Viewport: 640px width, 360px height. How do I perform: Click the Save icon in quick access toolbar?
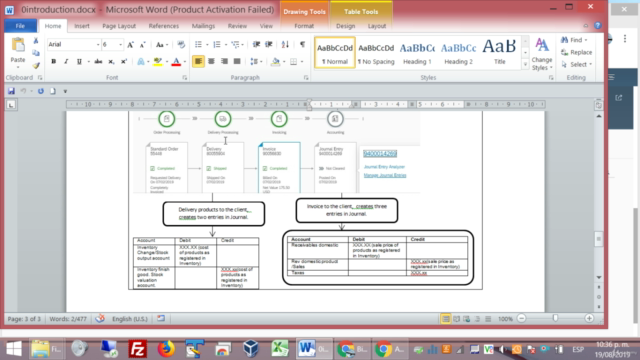[11, 91]
